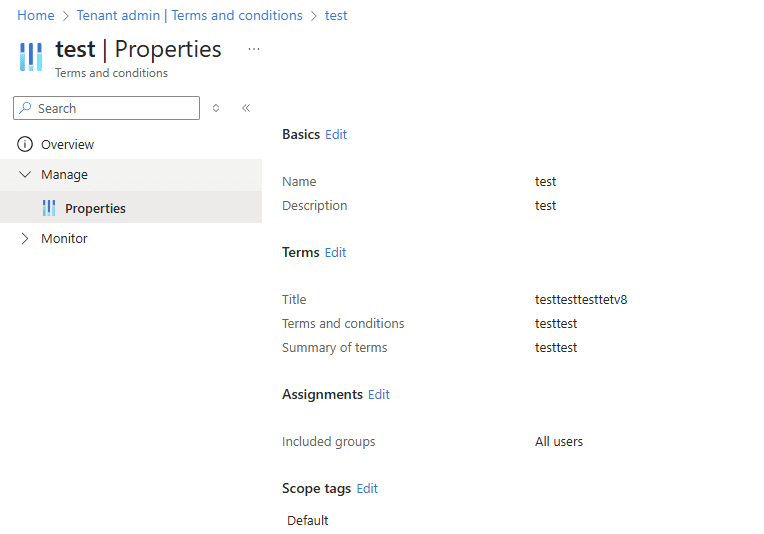The width and height of the screenshot is (764, 534).
Task: Click the Basics section heading
Action: point(301,134)
